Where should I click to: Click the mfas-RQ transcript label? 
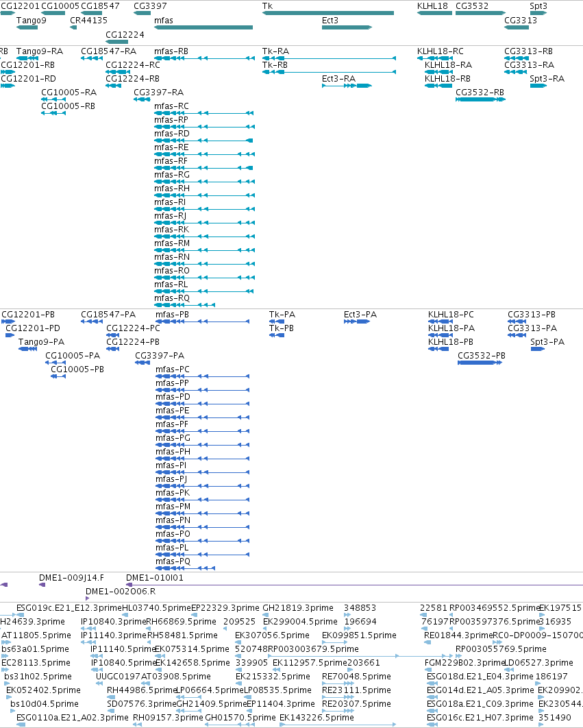(172, 298)
